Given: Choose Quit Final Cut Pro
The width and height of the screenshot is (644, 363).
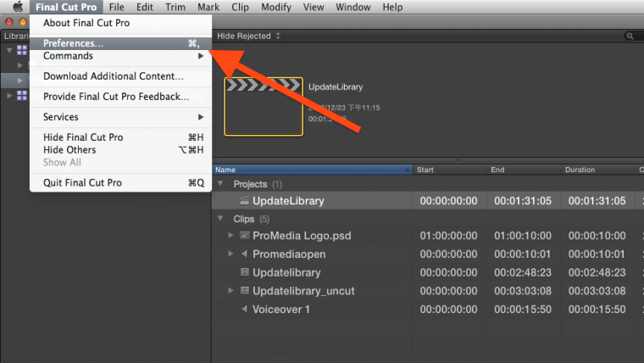Looking at the screenshot, I should [120, 183].
